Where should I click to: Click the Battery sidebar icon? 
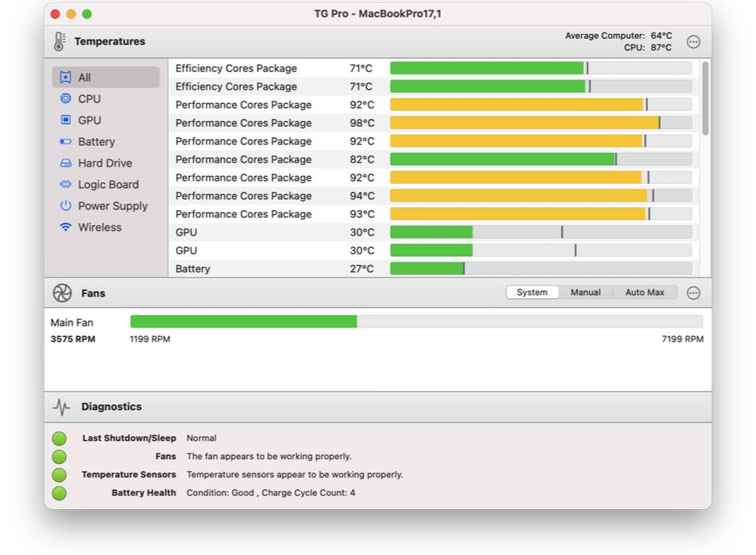coord(66,142)
